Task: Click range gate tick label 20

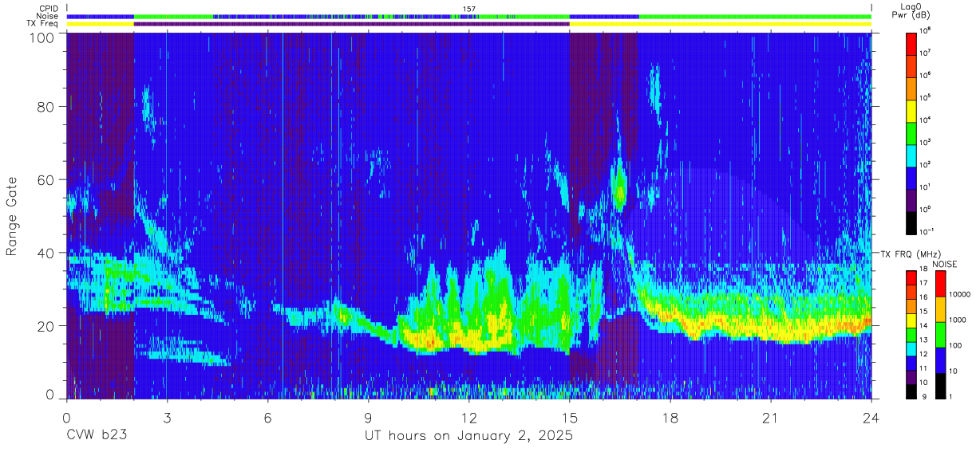Action: click(46, 325)
